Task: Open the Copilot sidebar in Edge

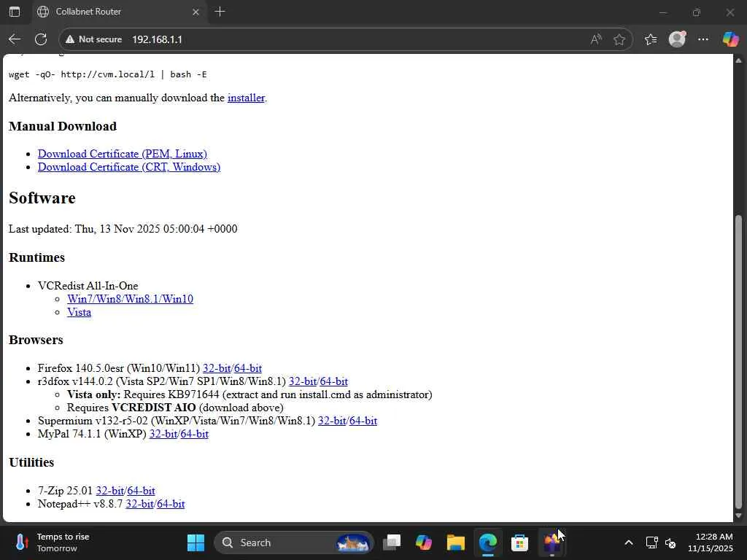Action: click(729, 39)
